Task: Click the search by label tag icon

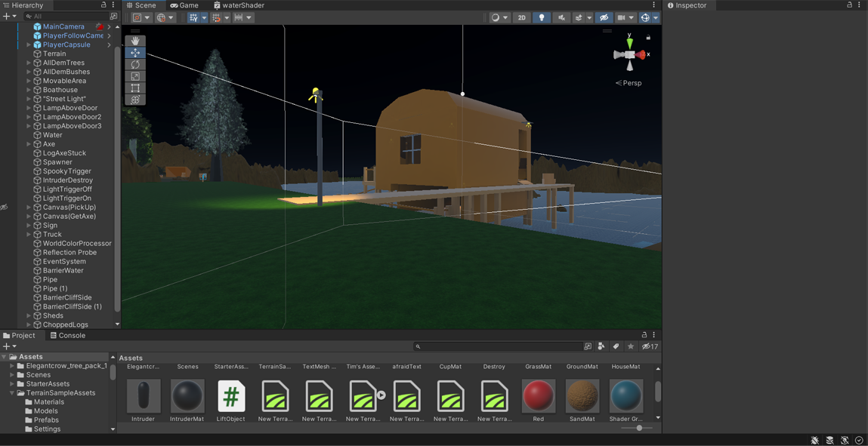Action: pos(616,346)
